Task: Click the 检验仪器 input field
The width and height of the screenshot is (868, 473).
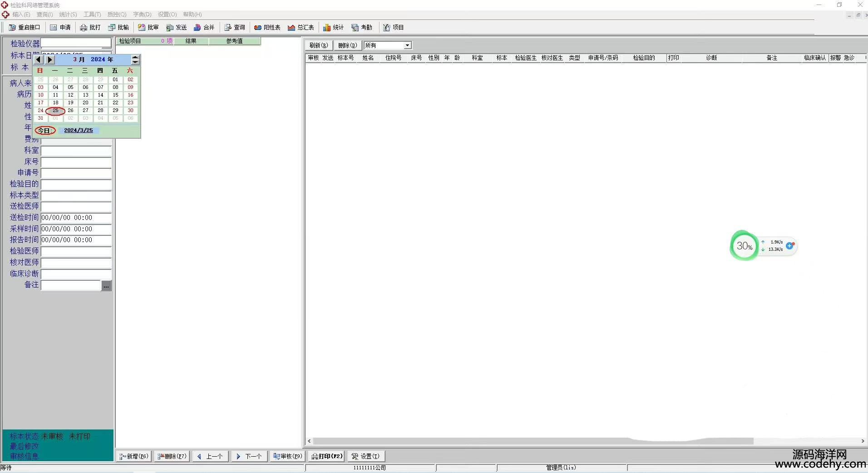Action: (76, 43)
